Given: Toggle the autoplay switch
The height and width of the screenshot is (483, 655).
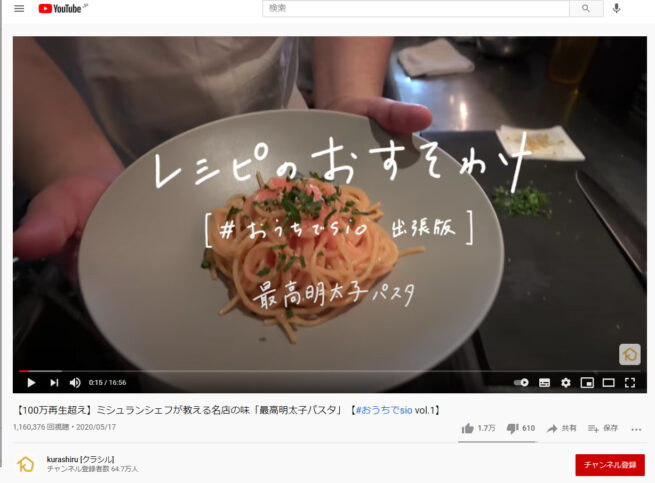Looking at the screenshot, I should (521, 382).
